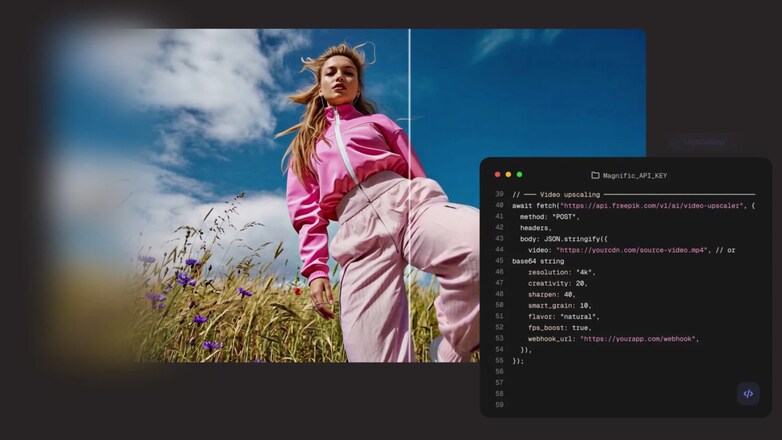Maximize the code window with green button
The width and height of the screenshot is (782, 440).
pyautogui.click(x=519, y=175)
